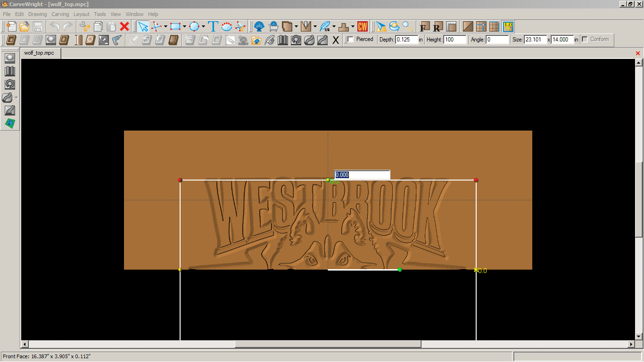
Task: Open the pattern library seashell icon
Action: pos(259,26)
